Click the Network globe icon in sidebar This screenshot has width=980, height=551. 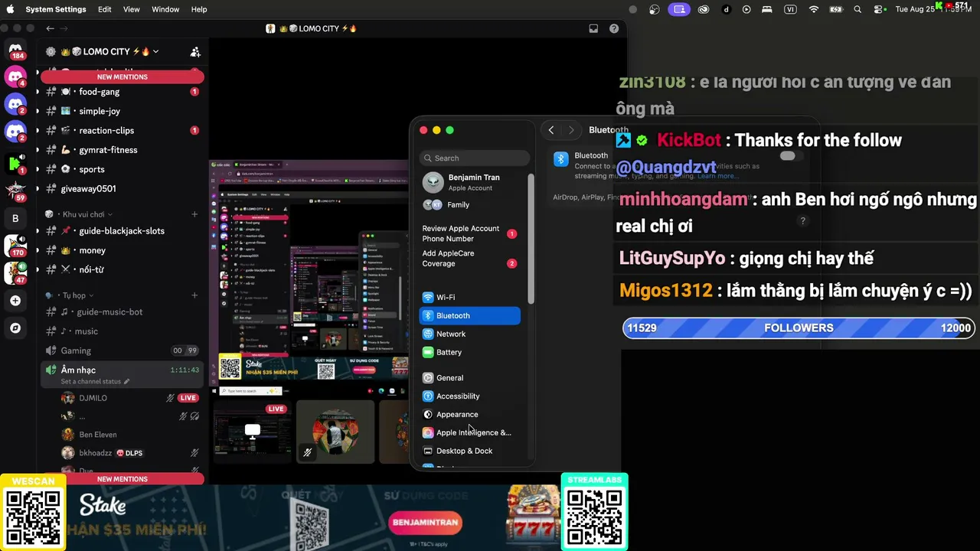coord(428,334)
